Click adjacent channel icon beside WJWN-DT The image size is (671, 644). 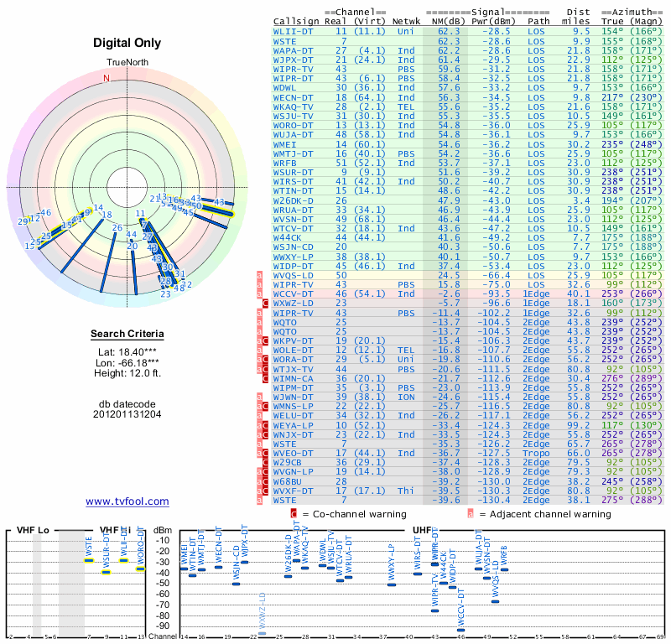click(259, 397)
